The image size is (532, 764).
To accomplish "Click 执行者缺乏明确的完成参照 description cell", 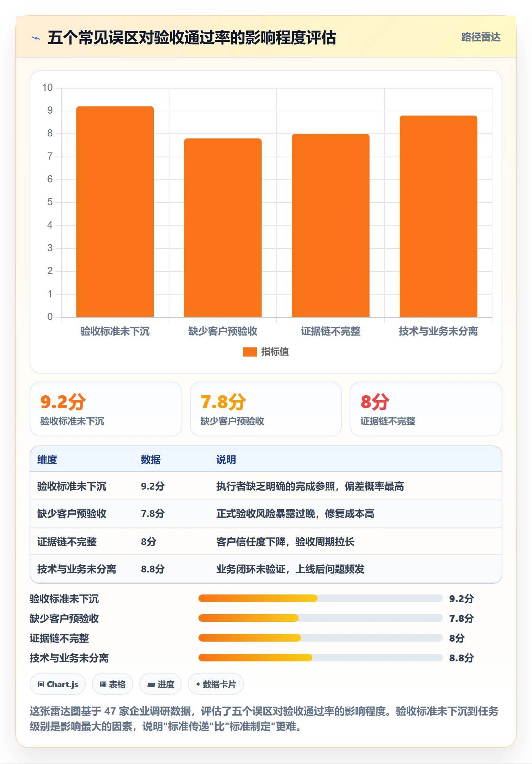I will pos(310,486).
